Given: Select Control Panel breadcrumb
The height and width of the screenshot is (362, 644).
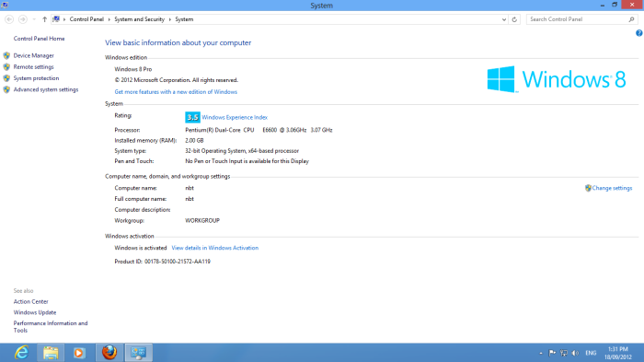Looking at the screenshot, I should tap(86, 19).
